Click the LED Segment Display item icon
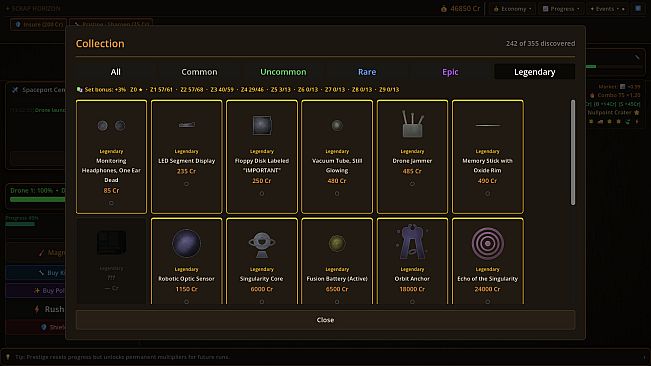Viewport: 651px width, 366px height. click(x=186, y=124)
